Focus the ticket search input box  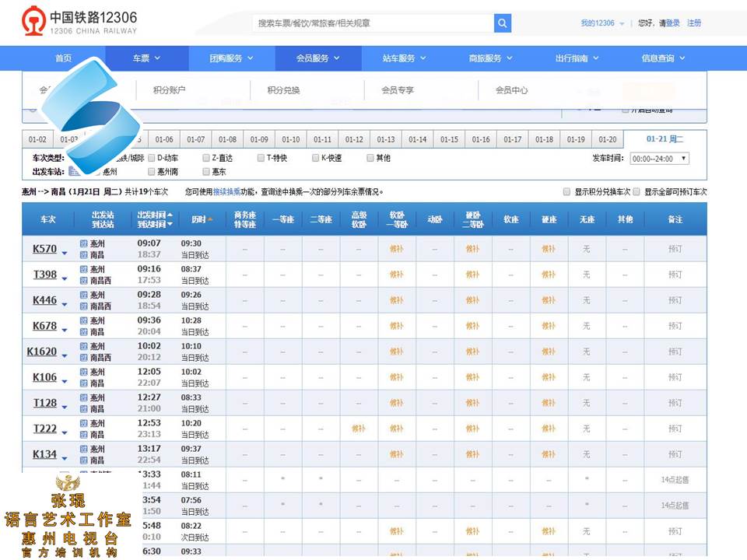pyautogui.click(x=373, y=23)
